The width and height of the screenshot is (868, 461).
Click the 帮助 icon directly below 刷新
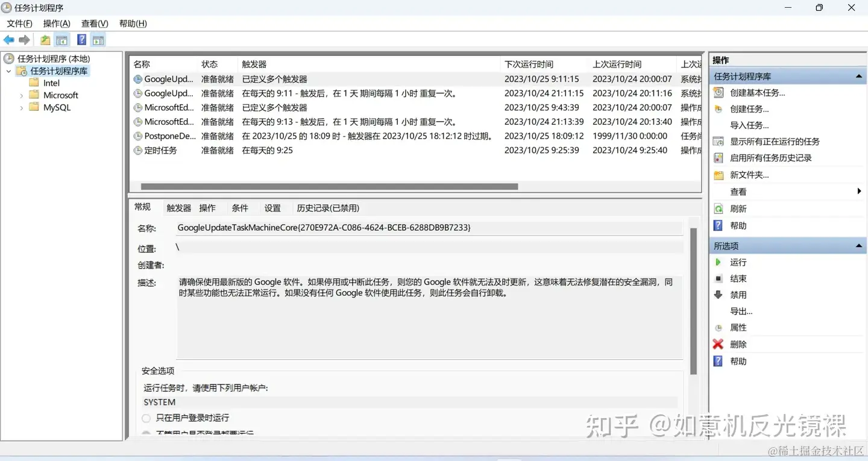click(x=718, y=225)
